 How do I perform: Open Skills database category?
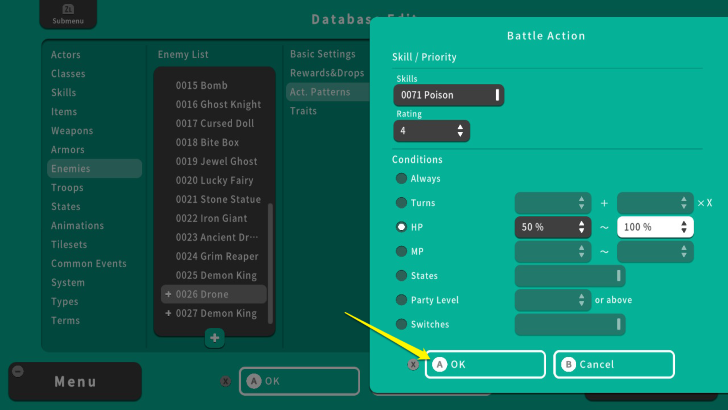[63, 93]
